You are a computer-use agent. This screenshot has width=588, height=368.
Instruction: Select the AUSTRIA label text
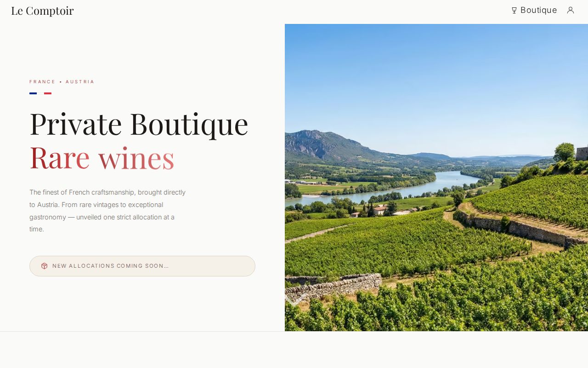[80, 82]
